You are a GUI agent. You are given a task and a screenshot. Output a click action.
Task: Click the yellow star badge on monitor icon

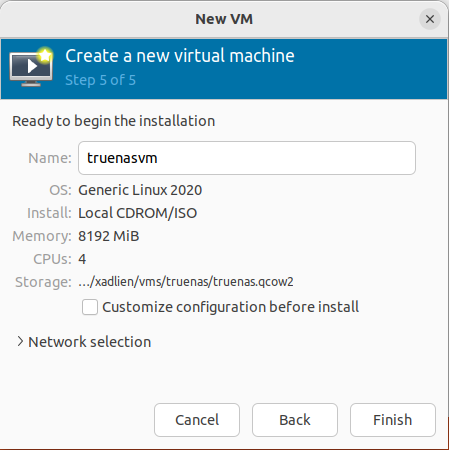pos(45,55)
